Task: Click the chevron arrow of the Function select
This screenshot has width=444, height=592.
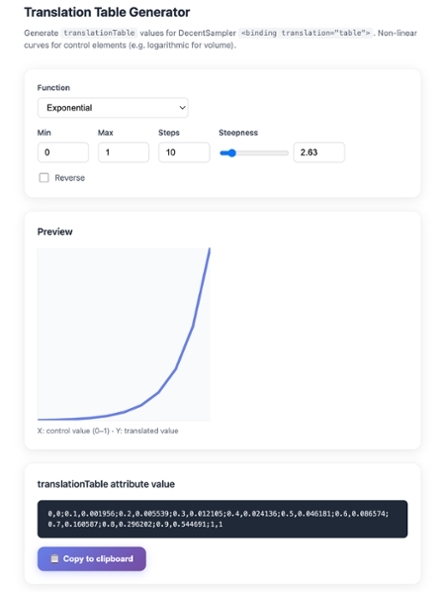Action: coord(182,108)
